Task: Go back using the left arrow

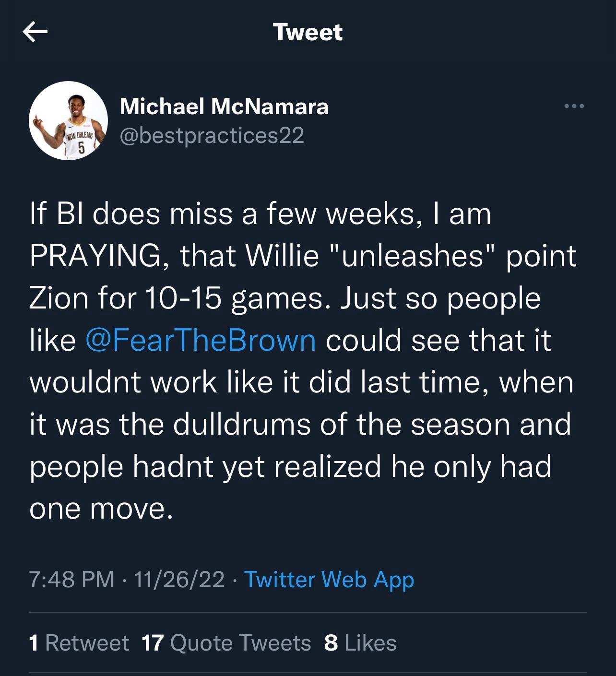Action: 35,32
